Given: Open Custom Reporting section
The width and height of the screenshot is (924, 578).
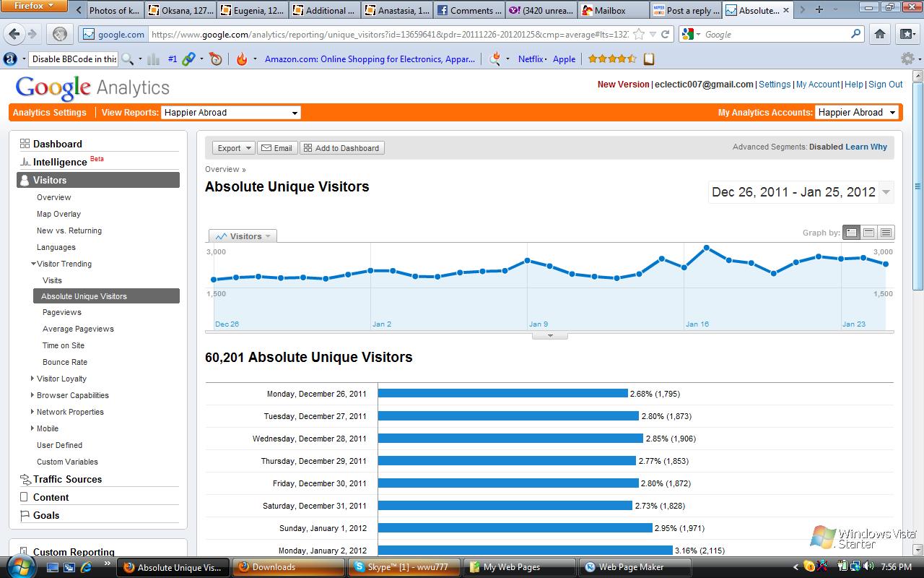Looking at the screenshot, I should pyautogui.click(x=74, y=552).
